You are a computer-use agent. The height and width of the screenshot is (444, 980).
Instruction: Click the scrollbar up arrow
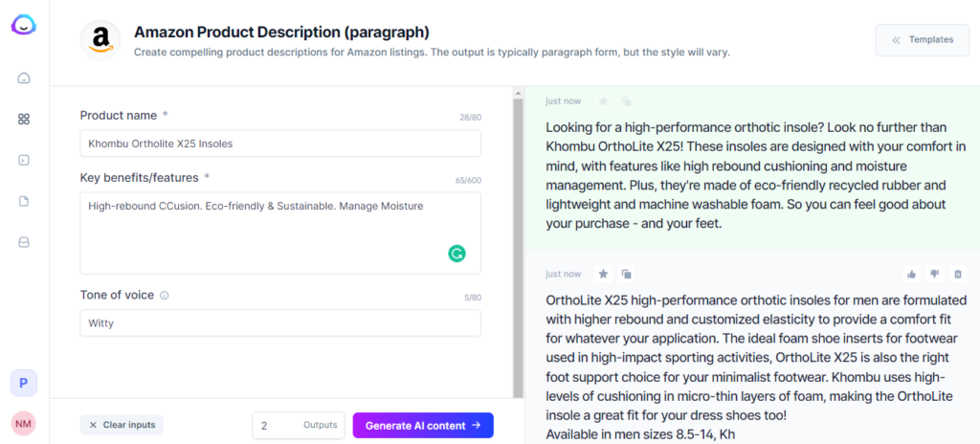pos(518,93)
